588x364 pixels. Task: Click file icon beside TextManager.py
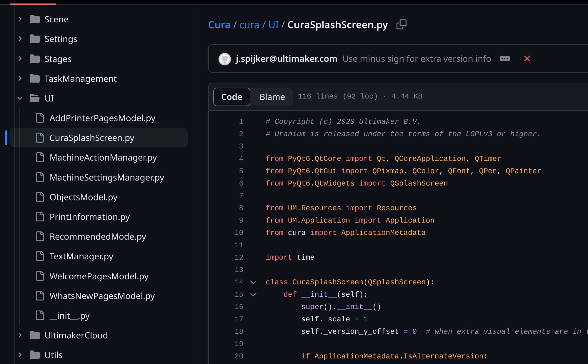pos(40,256)
